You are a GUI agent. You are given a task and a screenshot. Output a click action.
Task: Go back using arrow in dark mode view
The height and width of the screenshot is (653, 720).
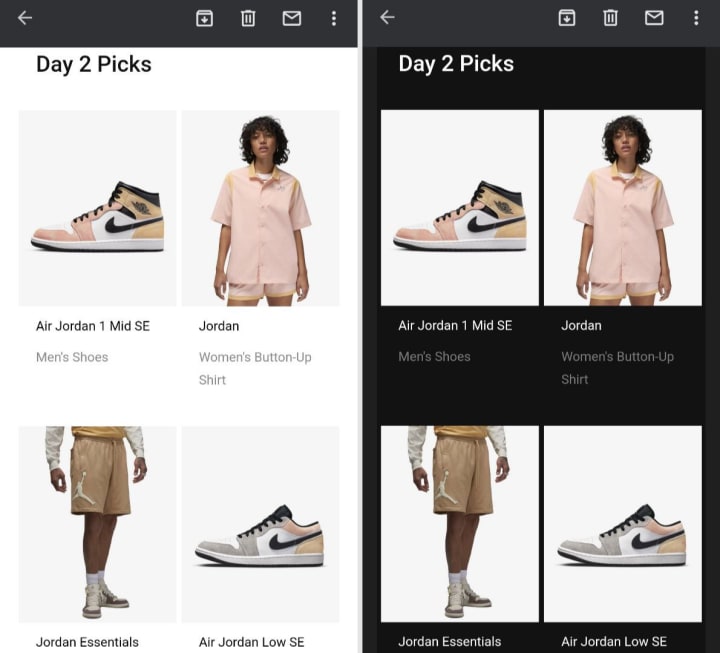point(387,17)
